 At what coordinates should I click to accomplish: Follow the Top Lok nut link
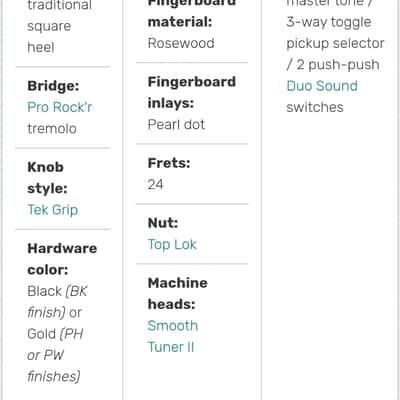172,245
